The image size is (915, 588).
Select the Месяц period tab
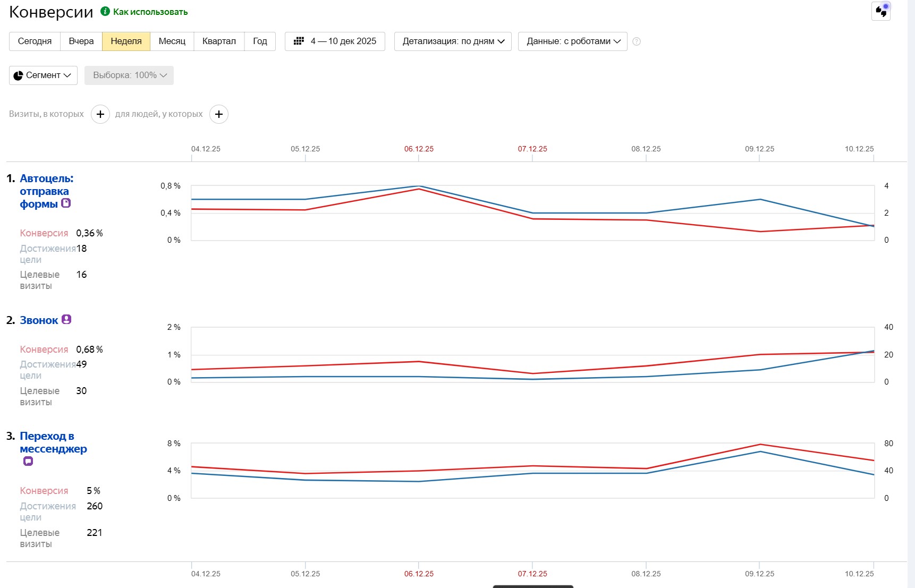pyautogui.click(x=172, y=41)
